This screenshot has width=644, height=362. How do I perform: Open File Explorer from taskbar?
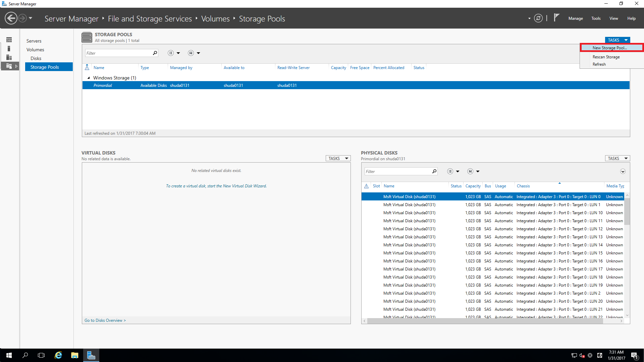(74, 355)
